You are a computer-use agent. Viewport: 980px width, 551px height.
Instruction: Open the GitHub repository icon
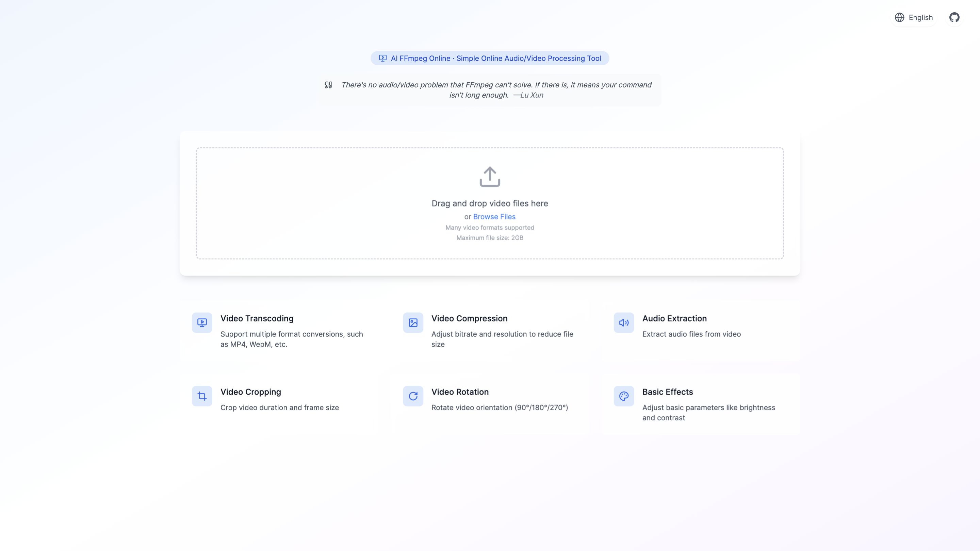tap(954, 17)
